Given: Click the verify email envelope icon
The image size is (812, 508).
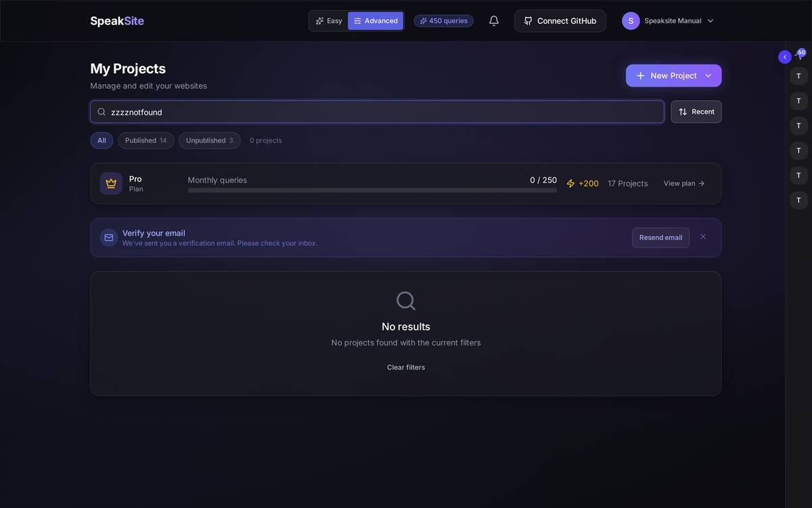Looking at the screenshot, I should point(109,238).
